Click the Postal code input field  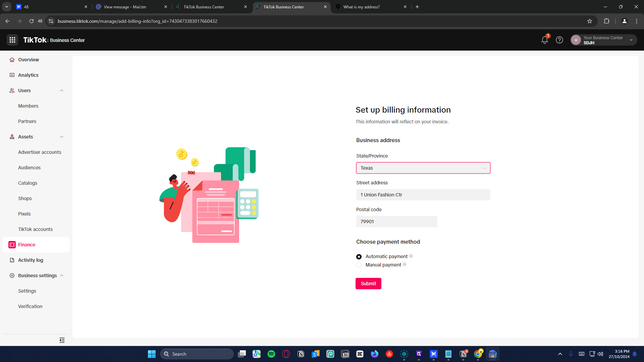click(x=396, y=222)
